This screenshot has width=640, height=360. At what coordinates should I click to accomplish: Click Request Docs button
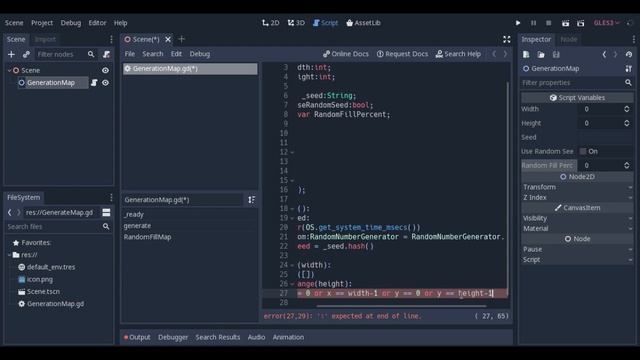[402, 54]
